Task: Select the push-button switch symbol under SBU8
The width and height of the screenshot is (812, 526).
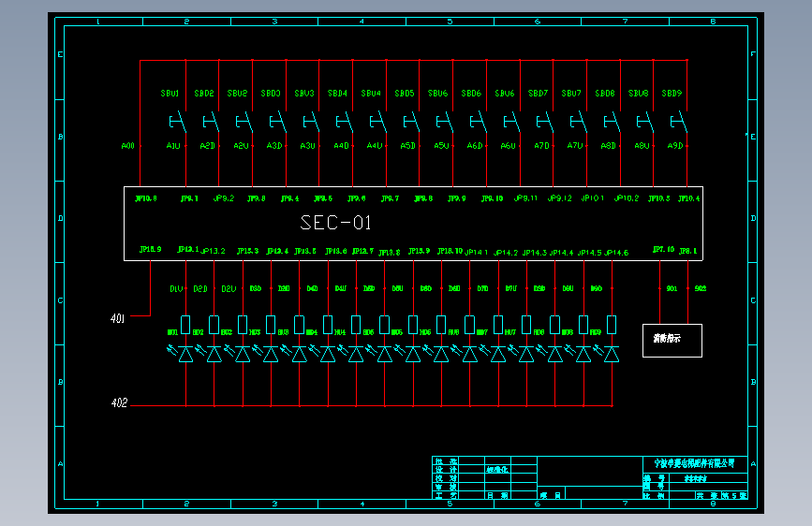Action: [x=645, y=122]
